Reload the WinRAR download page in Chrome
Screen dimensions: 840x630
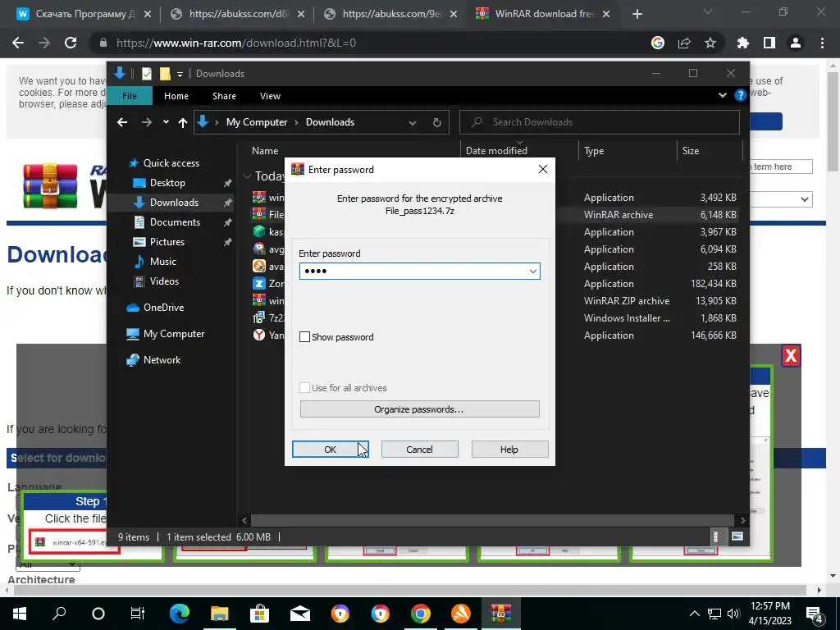point(71,43)
